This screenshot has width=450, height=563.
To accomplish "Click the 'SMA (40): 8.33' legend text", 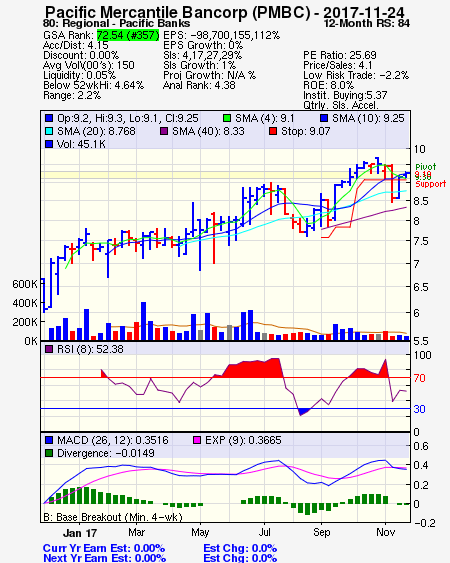I will (208, 131).
